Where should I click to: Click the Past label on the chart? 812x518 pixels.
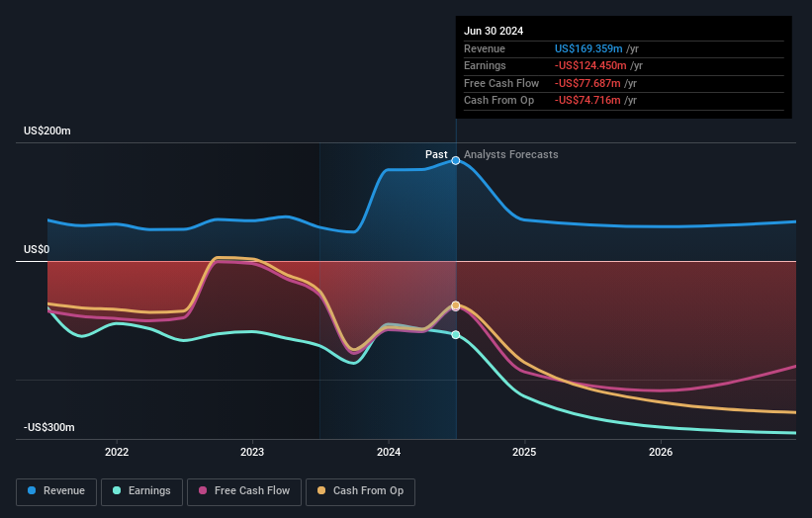[x=436, y=154]
